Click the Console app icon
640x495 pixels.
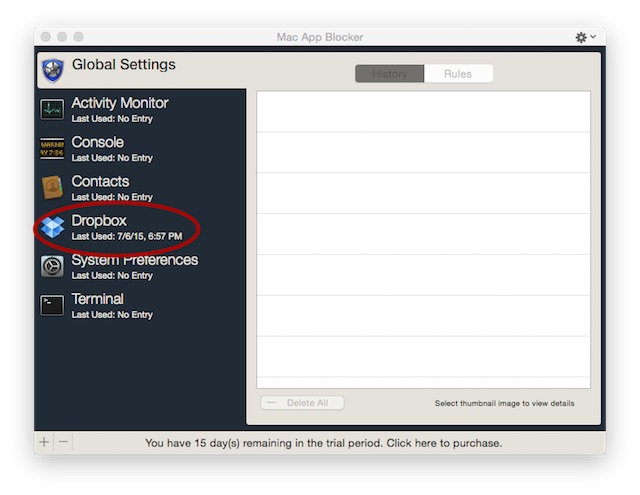tap(52, 148)
